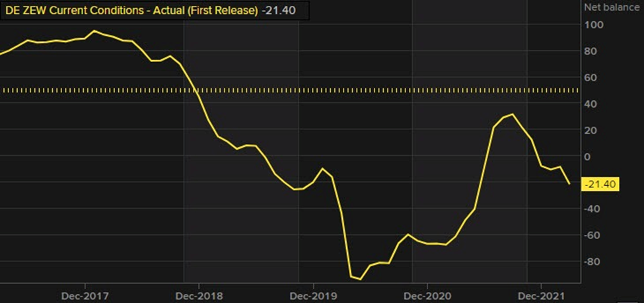Click the DE ZEW Current Conditions legend label
This screenshot has width=644, height=303.
(x=131, y=11)
